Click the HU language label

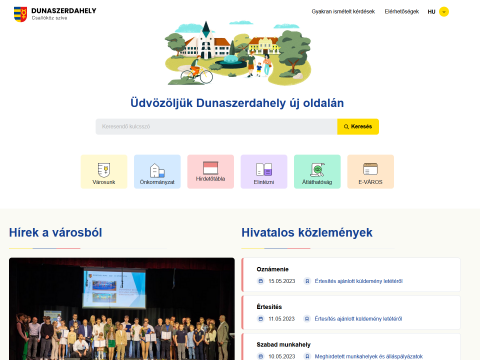click(431, 12)
